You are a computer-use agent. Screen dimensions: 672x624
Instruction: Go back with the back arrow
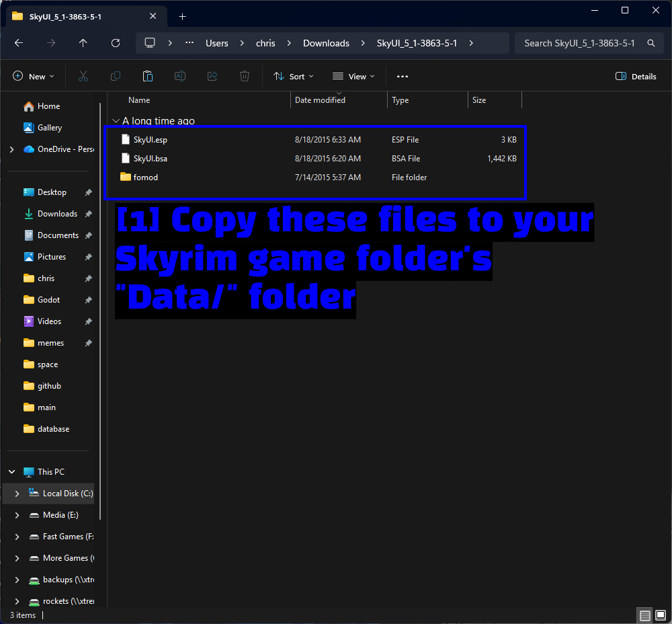coord(19,43)
